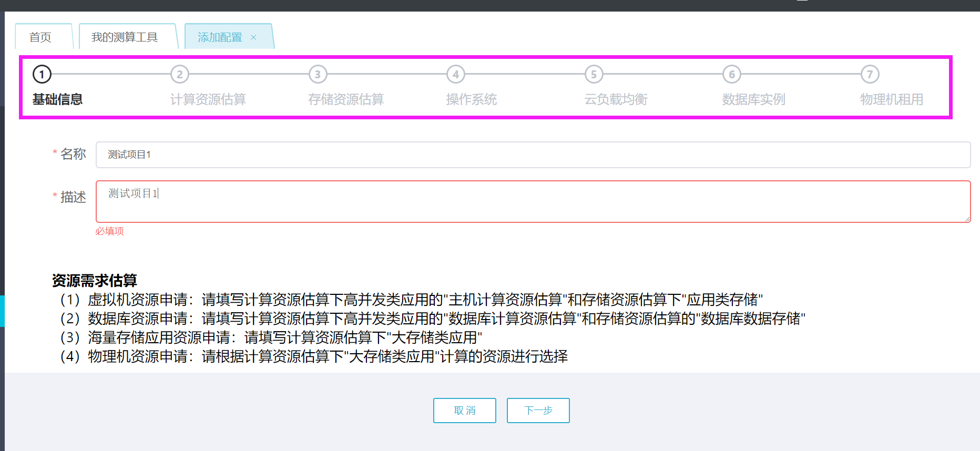980x451 pixels.
Task: Select step 3 circle in wizard
Action: click(x=318, y=74)
